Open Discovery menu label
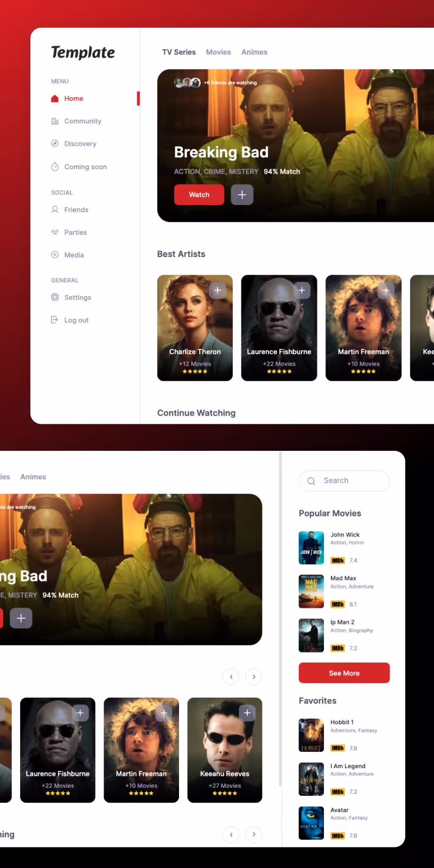 80,144
